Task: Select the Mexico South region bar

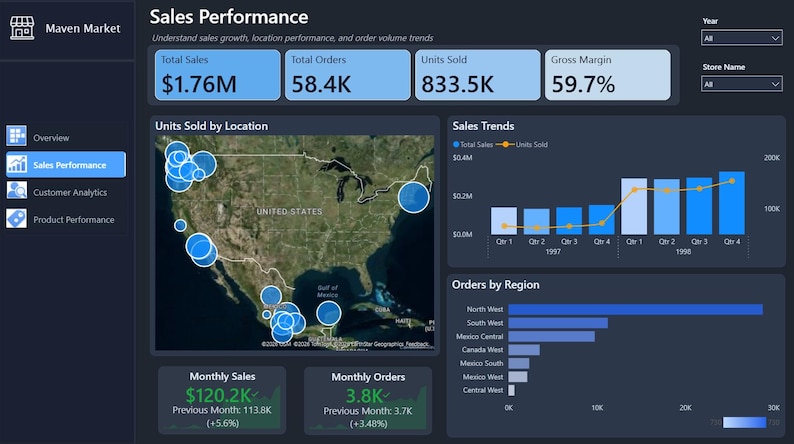Action: click(x=519, y=363)
